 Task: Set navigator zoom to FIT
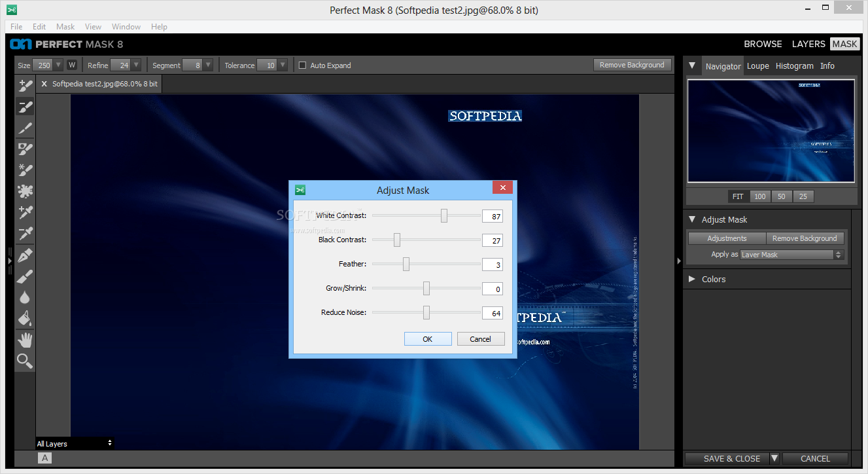click(x=738, y=196)
